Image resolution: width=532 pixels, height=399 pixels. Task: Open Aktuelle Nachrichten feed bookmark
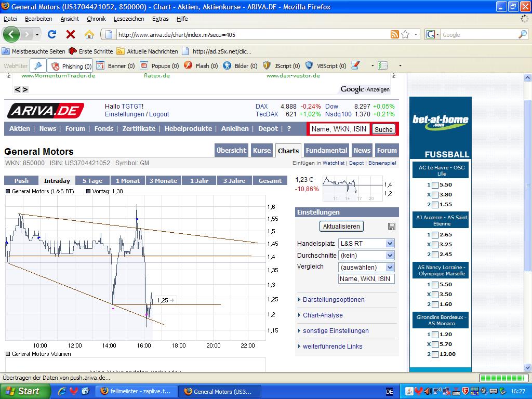[x=147, y=51]
